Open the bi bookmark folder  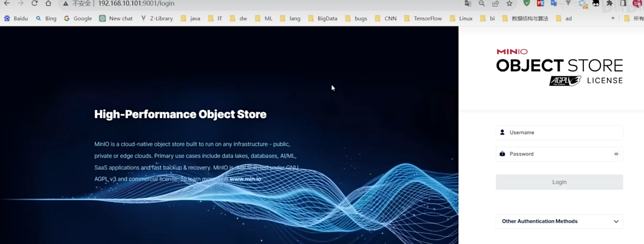(488, 18)
